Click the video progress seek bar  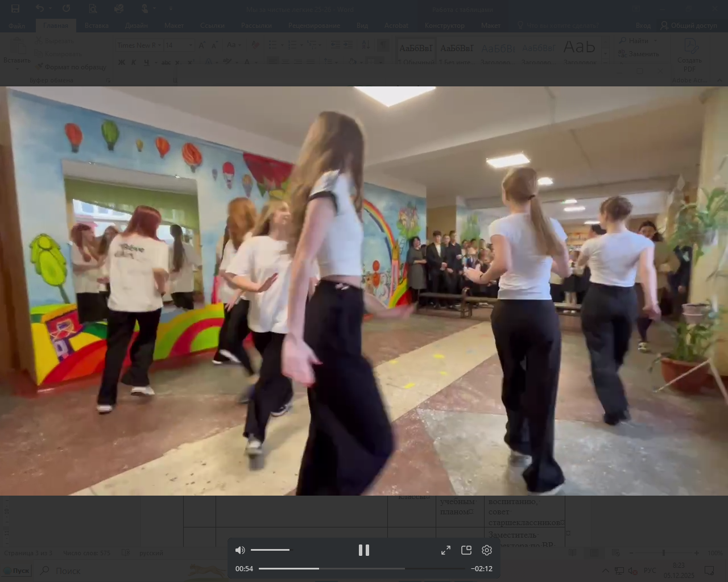point(362,568)
